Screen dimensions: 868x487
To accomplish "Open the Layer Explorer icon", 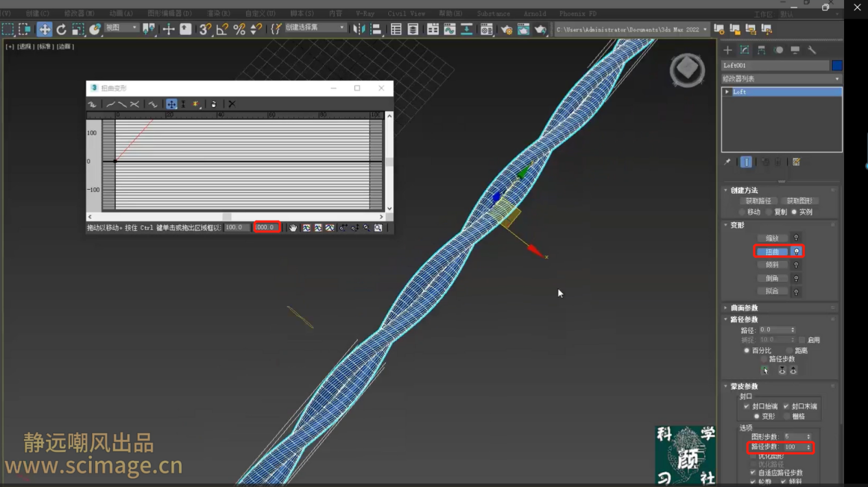I will pyautogui.click(x=413, y=29).
